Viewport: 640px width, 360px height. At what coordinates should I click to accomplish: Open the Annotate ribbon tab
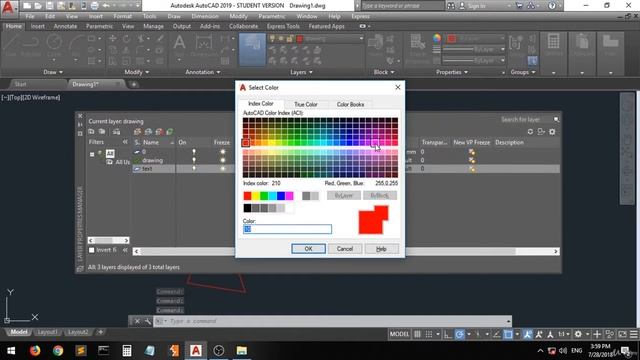click(65, 26)
